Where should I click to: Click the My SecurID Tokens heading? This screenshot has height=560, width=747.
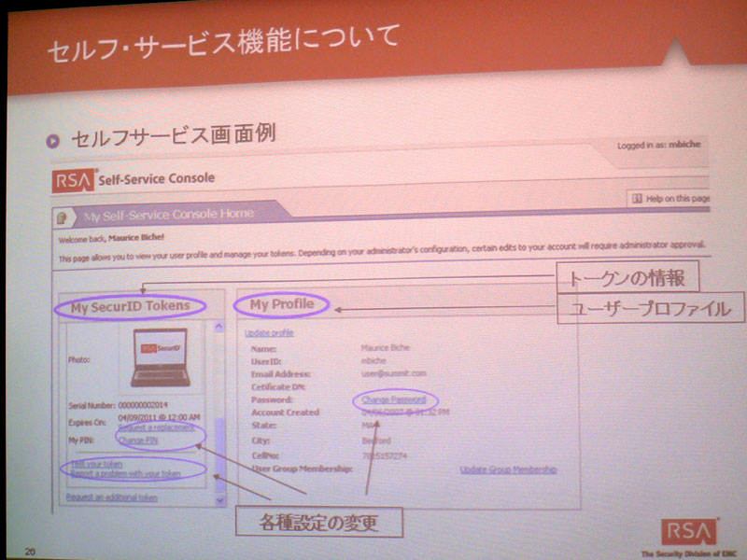(x=131, y=306)
